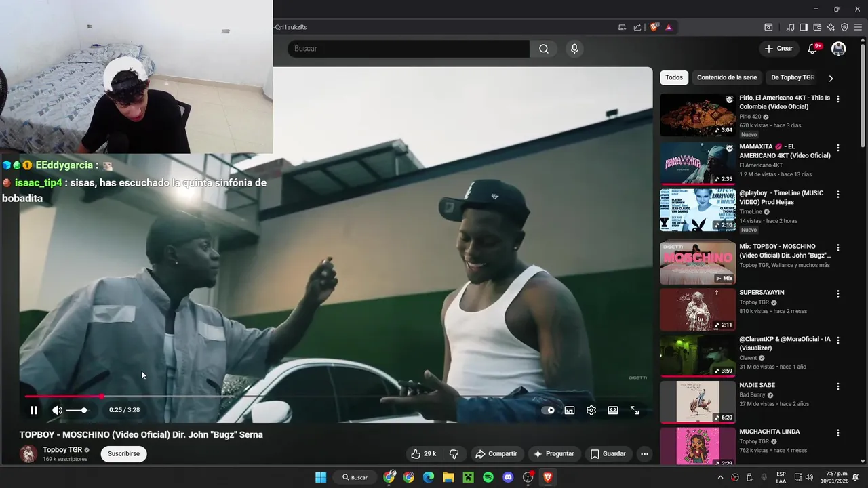Open options for the MOSCHINO Mix
The image size is (868, 488).
click(x=838, y=248)
